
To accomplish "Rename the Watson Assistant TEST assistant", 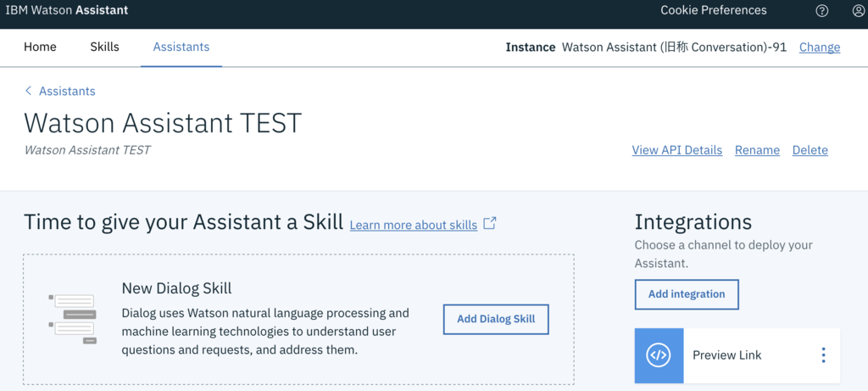I will [757, 150].
